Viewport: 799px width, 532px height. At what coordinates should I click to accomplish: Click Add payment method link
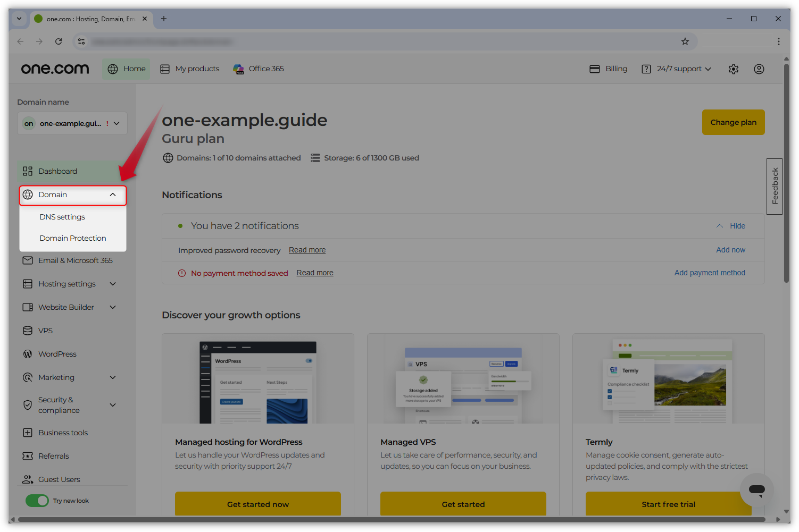tap(710, 273)
